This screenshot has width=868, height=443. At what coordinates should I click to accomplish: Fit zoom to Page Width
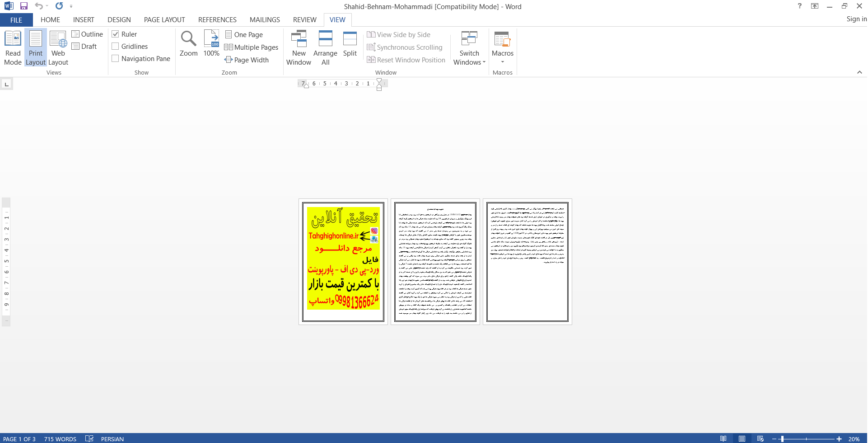click(247, 60)
